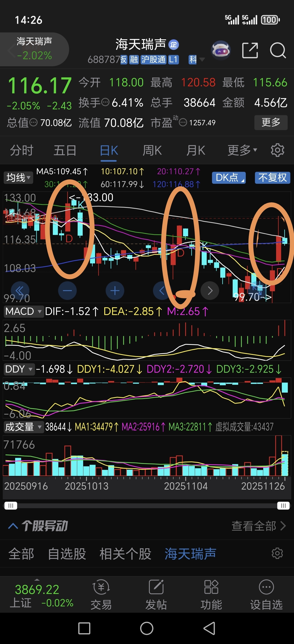Tap the 更多 quote details button
Viewport: 294px width, 644px height.
[271, 122]
